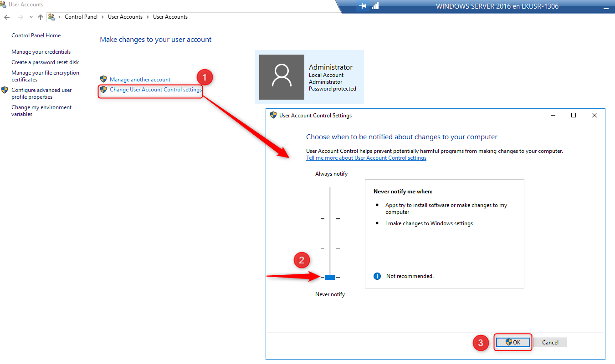Image resolution: width=615 pixels, height=364 pixels.
Task: Click the blue info icon near Not recommended
Action: point(377,276)
